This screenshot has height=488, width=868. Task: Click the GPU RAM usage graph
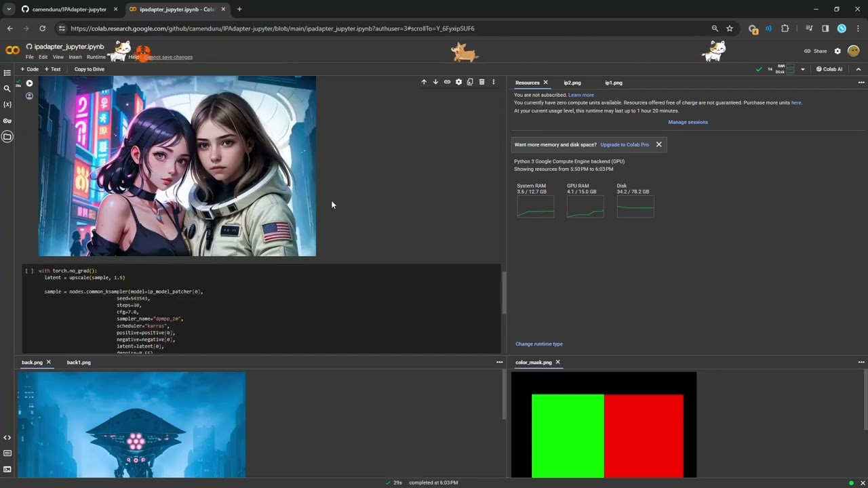coord(585,207)
